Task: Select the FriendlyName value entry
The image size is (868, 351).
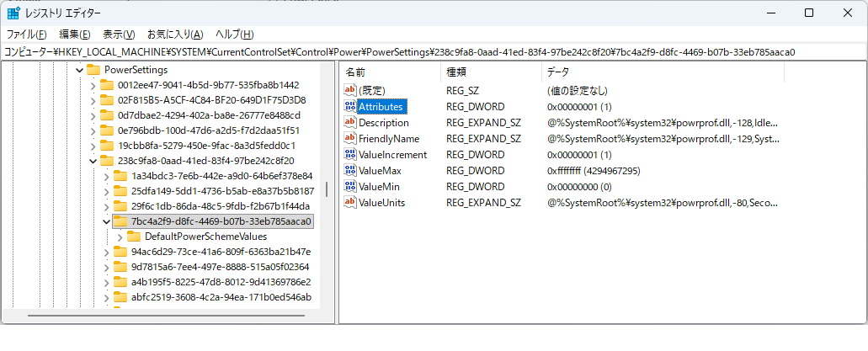Action: [x=388, y=139]
